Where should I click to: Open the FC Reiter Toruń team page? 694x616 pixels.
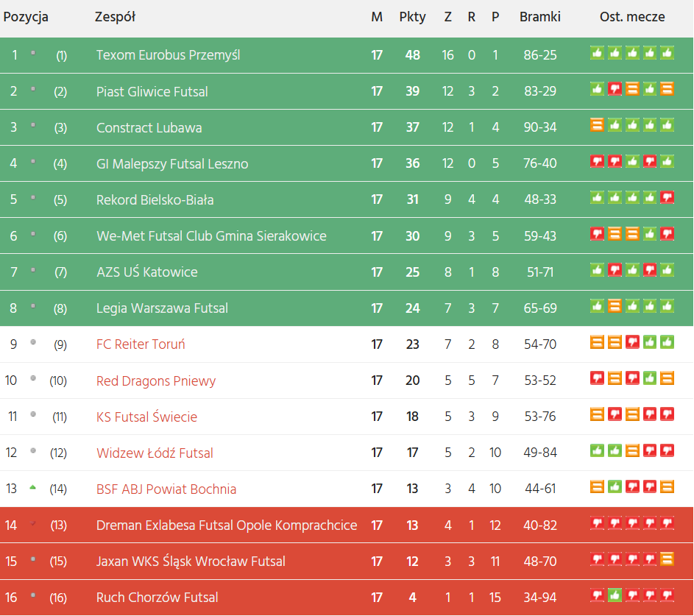coord(141,344)
